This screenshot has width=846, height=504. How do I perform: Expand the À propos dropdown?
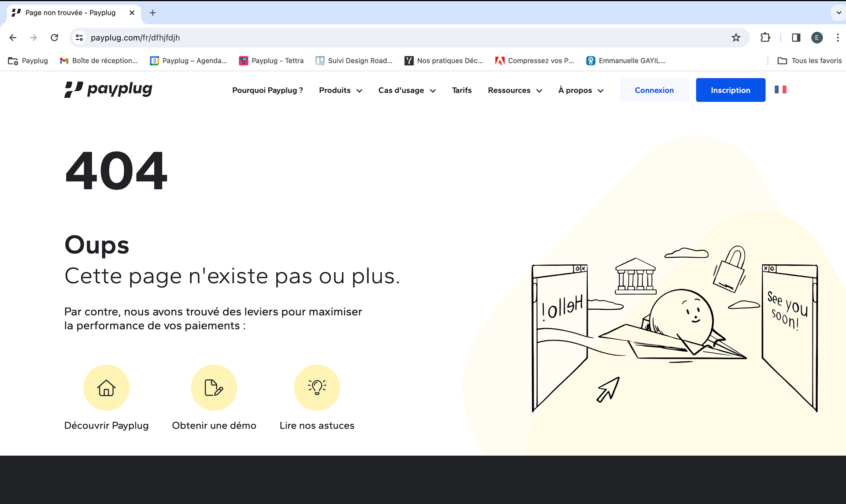pos(581,90)
